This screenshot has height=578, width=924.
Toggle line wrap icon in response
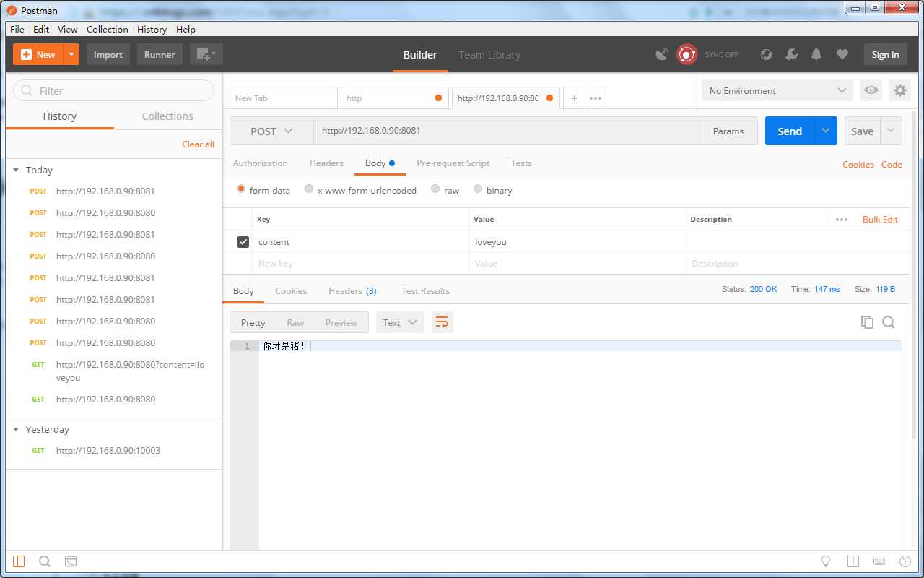click(x=443, y=322)
